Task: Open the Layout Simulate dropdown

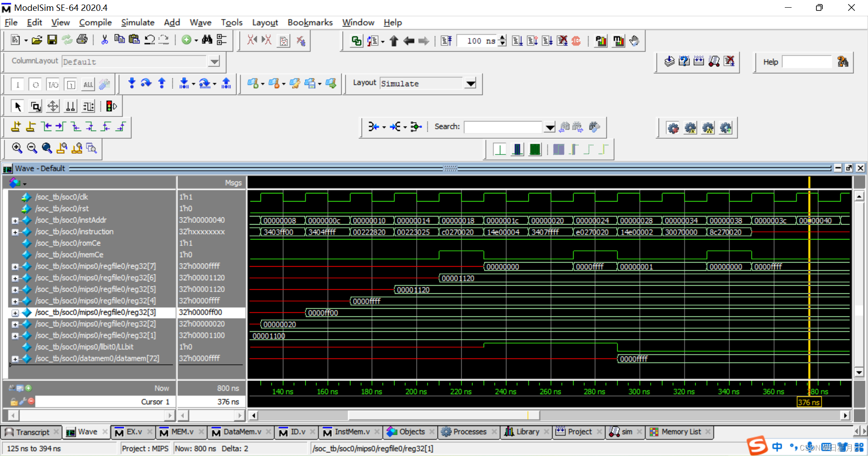Action: pos(471,83)
